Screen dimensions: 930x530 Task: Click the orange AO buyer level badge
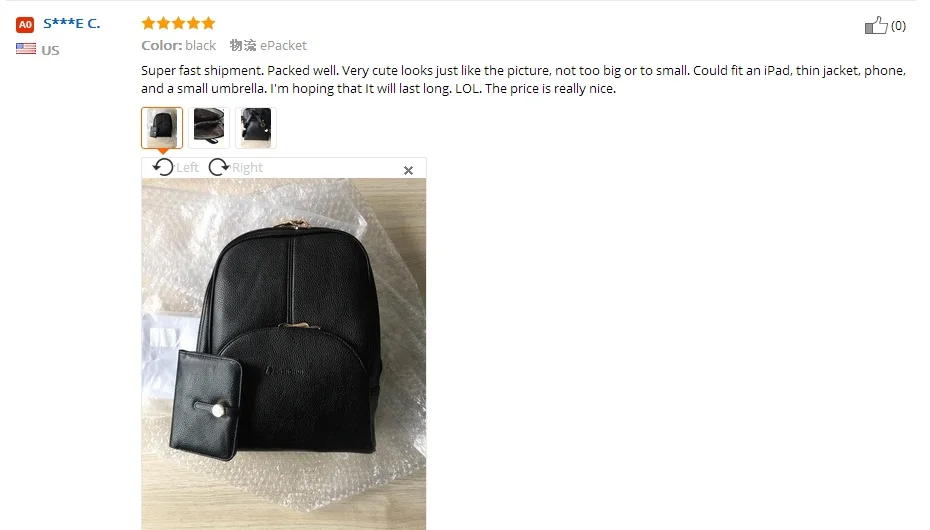25,25
